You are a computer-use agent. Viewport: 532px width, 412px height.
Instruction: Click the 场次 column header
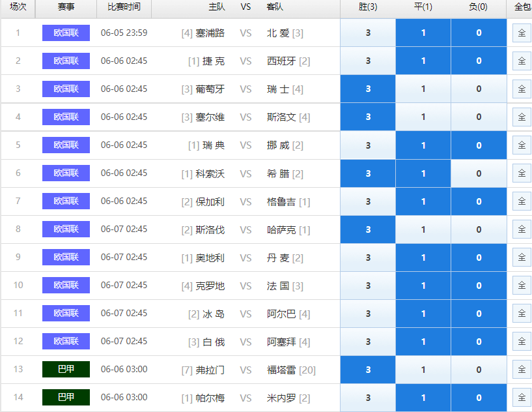[18, 7]
